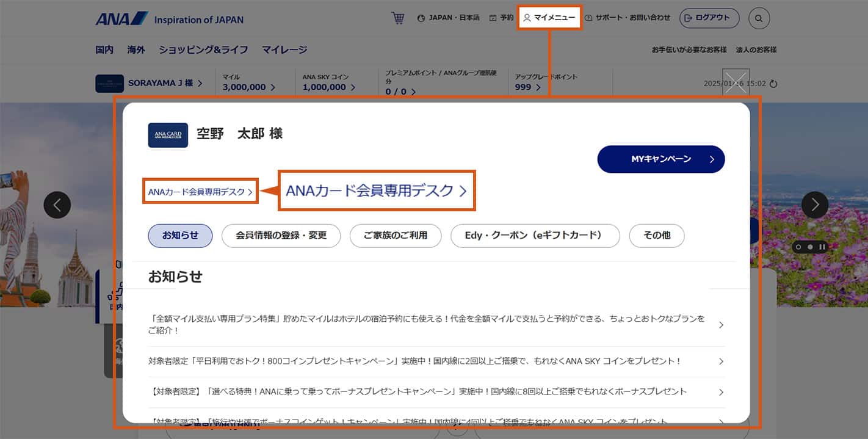Expand the 全額マイル支払い専用プラン特集 notice
Viewport: 868px width, 439px height.
pos(436,325)
